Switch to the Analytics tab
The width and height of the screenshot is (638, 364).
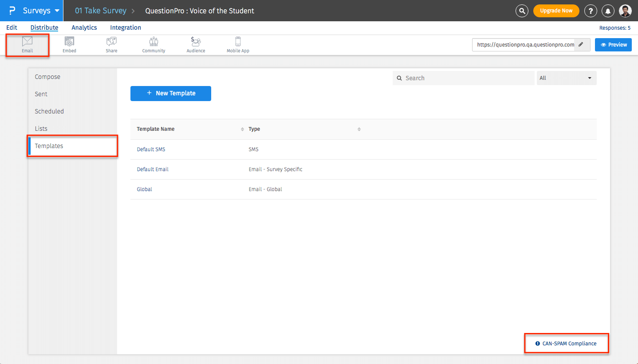click(x=84, y=27)
